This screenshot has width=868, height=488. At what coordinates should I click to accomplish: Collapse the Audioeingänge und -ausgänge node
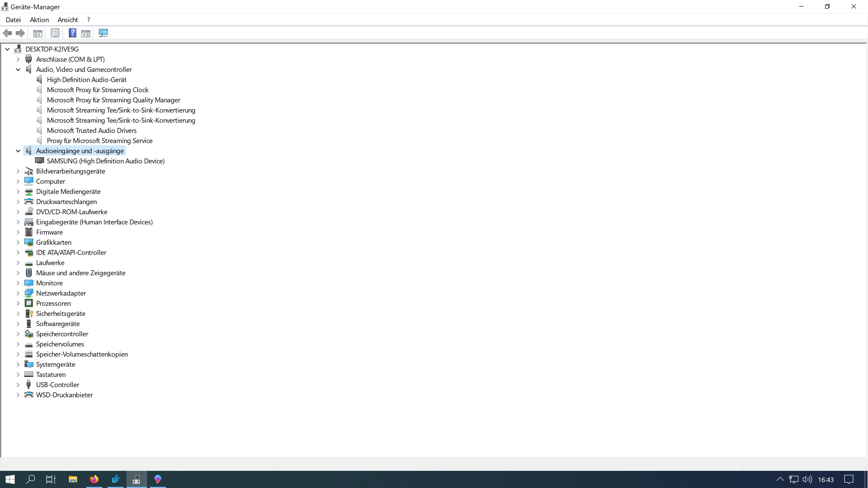(18, 151)
